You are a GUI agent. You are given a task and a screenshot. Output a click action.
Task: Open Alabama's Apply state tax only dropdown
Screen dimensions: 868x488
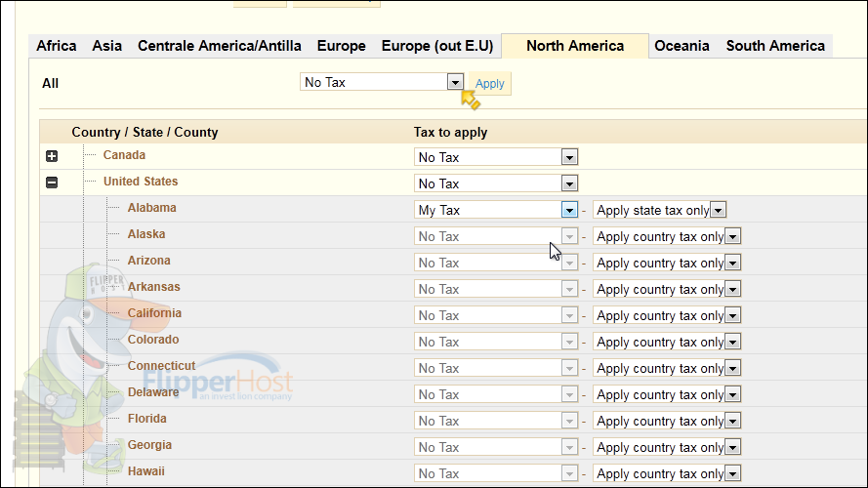pyautogui.click(x=659, y=210)
